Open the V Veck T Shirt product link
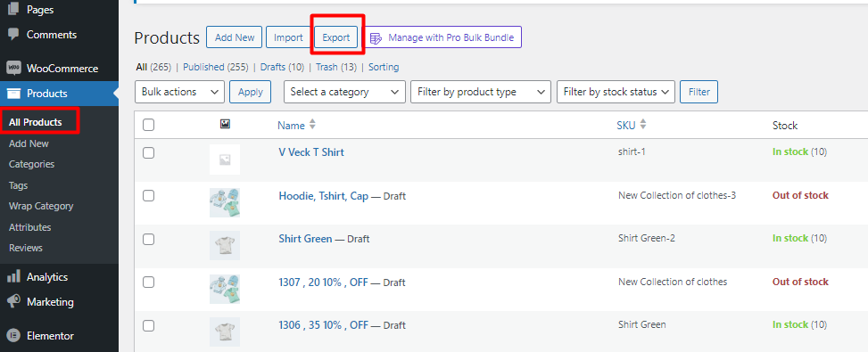The width and height of the screenshot is (868, 352). pos(311,152)
